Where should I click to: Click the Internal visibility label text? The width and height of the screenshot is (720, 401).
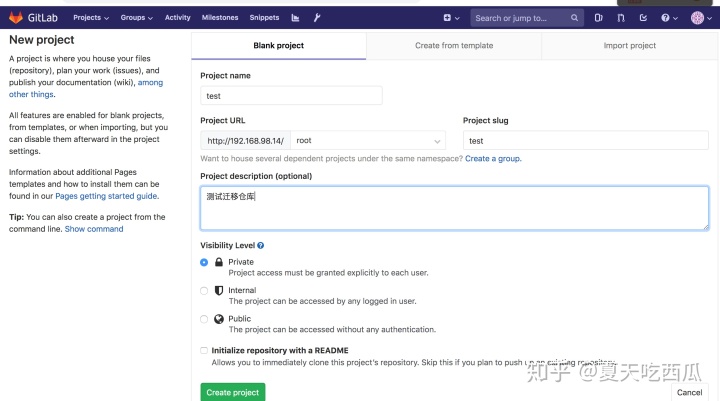click(x=242, y=290)
